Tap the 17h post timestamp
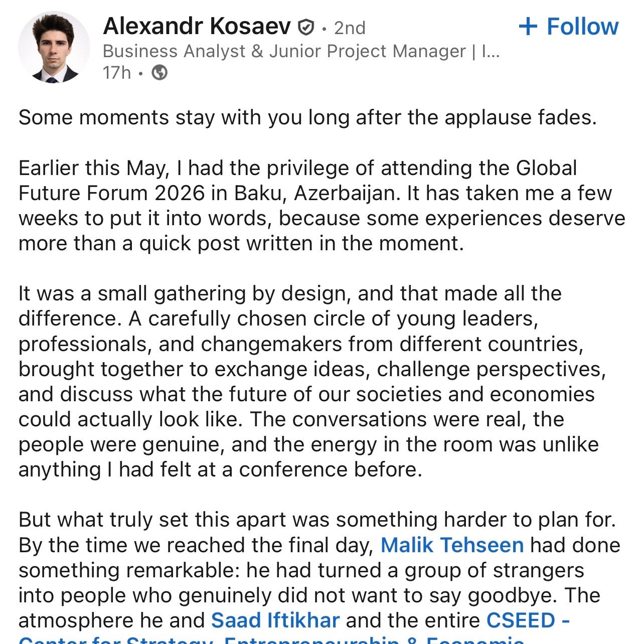Image resolution: width=644 pixels, height=644 pixels. pyautogui.click(x=116, y=73)
